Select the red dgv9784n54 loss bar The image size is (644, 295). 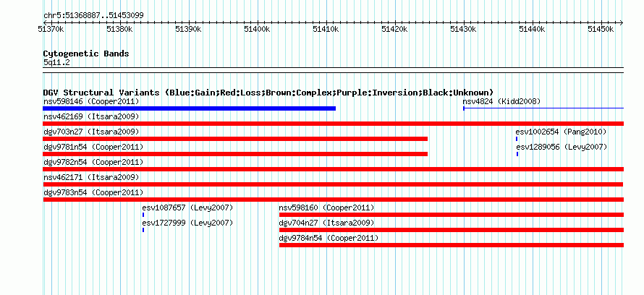coord(452,245)
